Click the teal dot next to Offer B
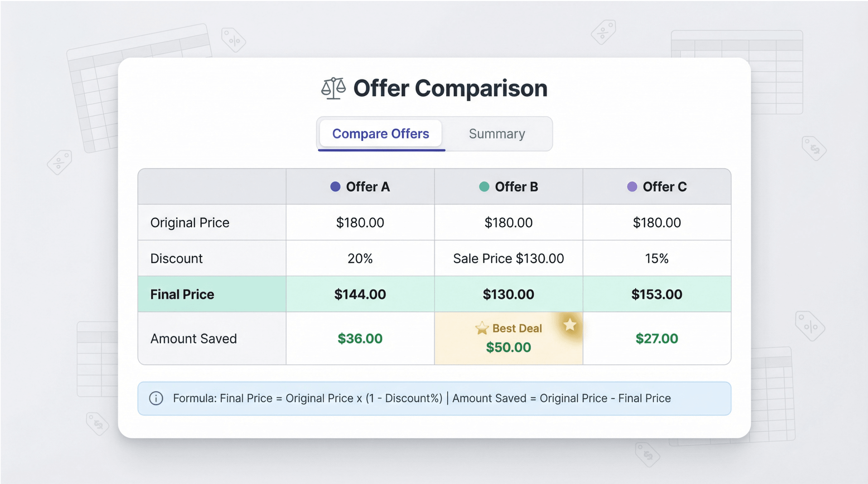Viewport: 868px width, 484px height. pos(484,186)
